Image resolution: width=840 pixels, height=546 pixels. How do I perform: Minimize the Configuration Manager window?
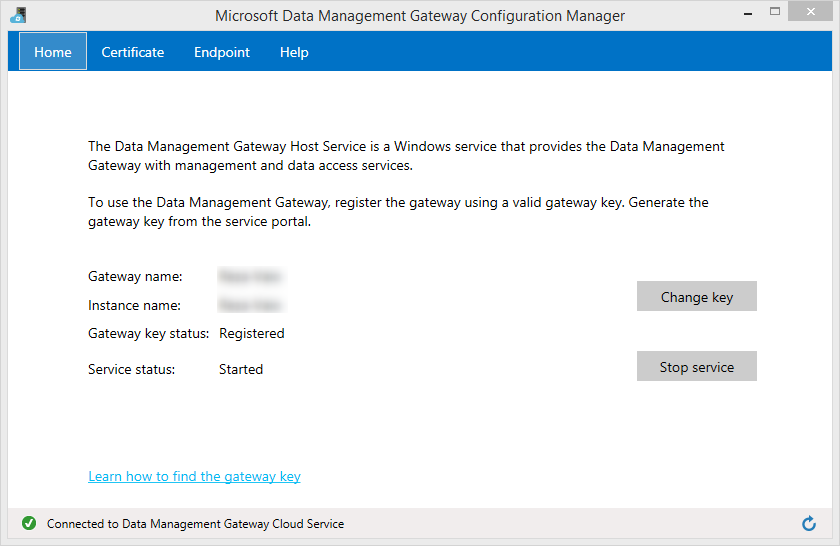[748, 13]
